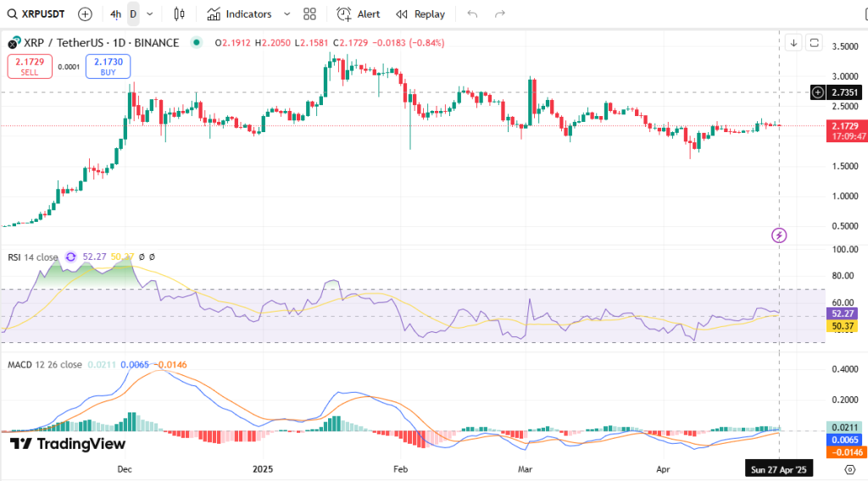Click the RSI value label 52.27
868x481 pixels.
coord(843,313)
